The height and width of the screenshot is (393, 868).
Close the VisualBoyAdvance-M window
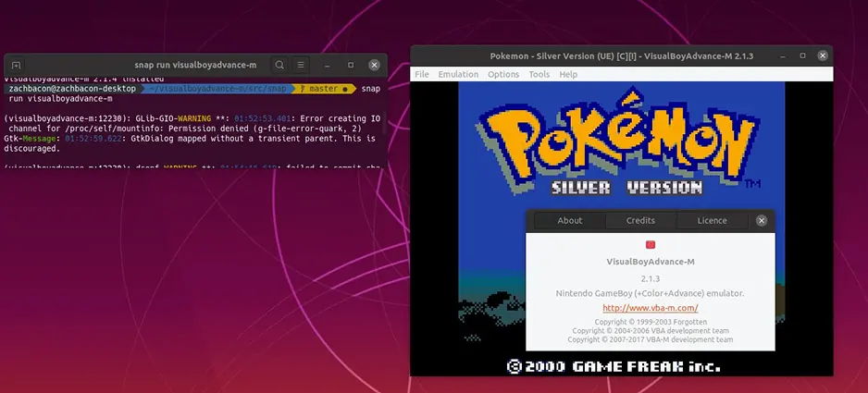823,55
